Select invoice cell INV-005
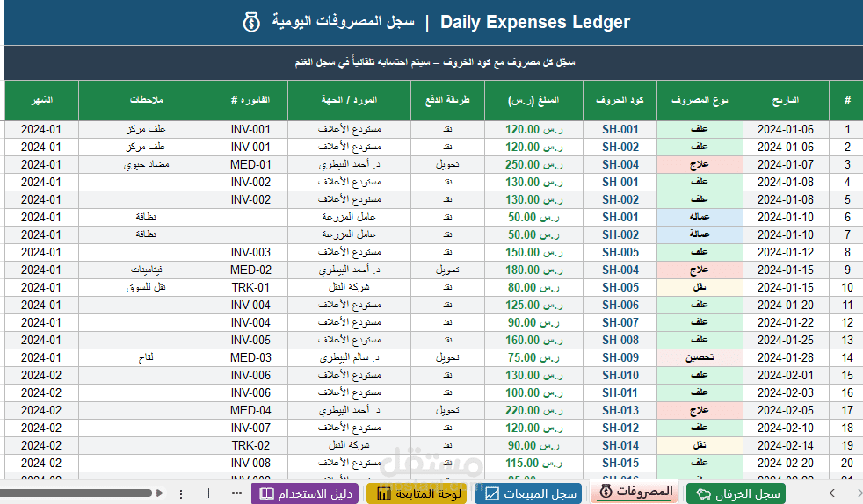The width and height of the screenshot is (863, 504). (250, 340)
